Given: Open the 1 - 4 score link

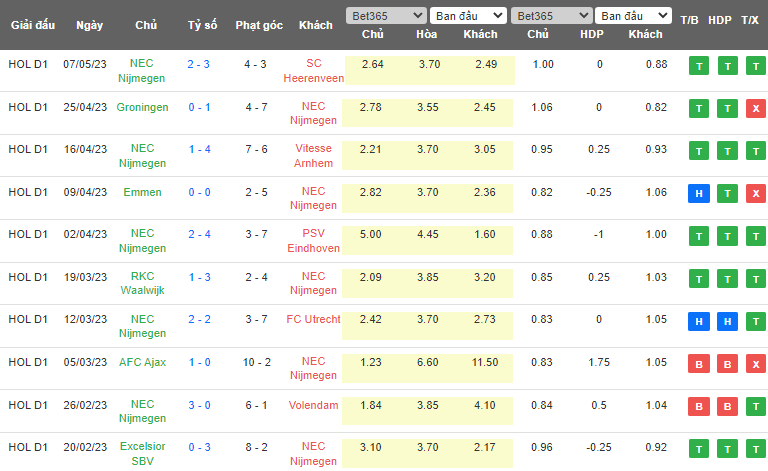Looking at the screenshot, I should click(200, 149).
